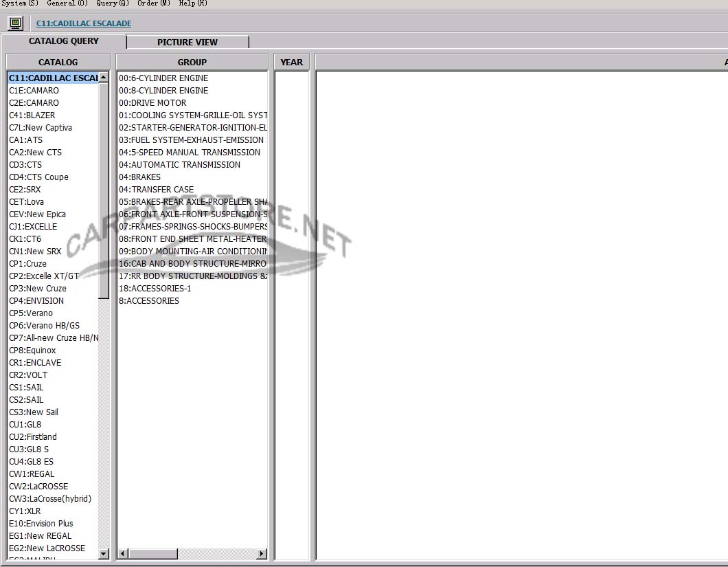Open the Order menu

153,3
